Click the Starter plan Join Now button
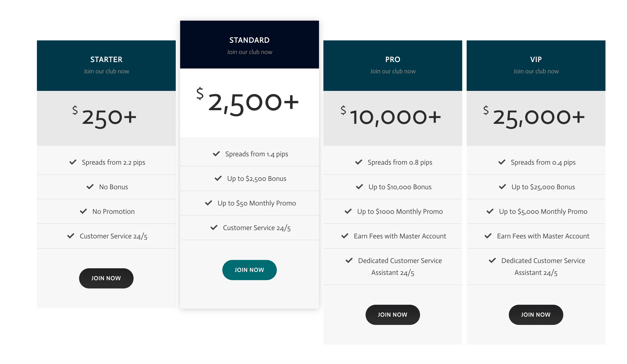The height and width of the screenshot is (364, 627). click(x=106, y=278)
